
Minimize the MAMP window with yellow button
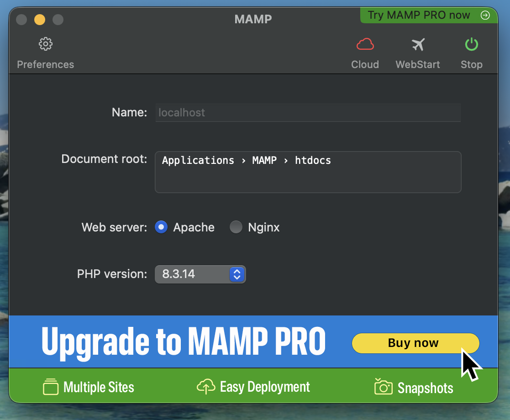pyautogui.click(x=40, y=20)
